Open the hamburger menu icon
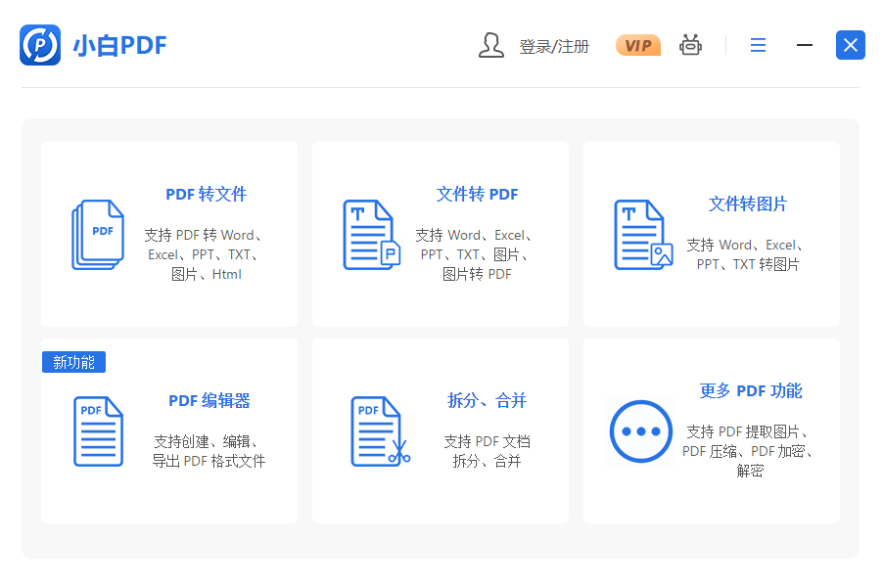 (x=758, y=45)
